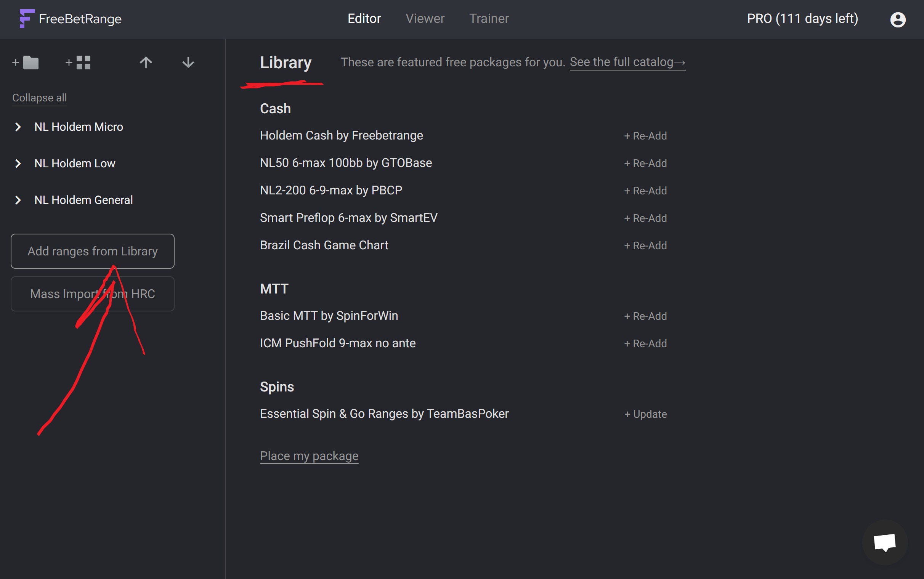Open the See the full catalog link
This screenshot has width=924, height=579.
click(627, 62)
